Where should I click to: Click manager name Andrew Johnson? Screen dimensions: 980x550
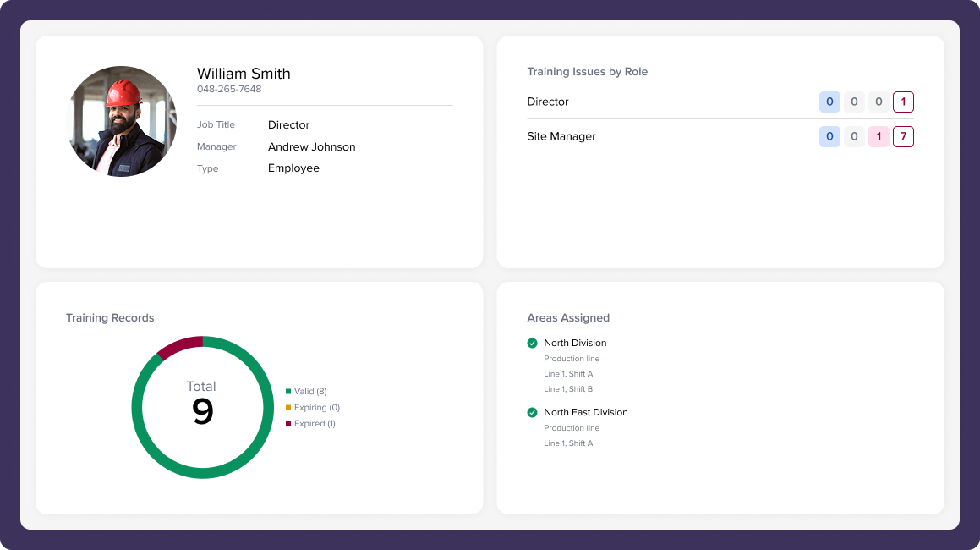(311, 146)
